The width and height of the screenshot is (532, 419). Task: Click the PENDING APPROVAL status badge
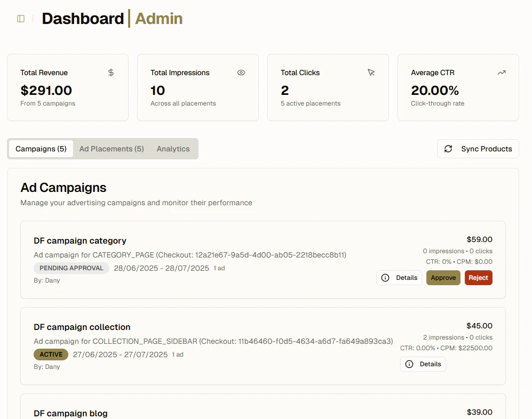pyautogui.click(x=72, y=268)
